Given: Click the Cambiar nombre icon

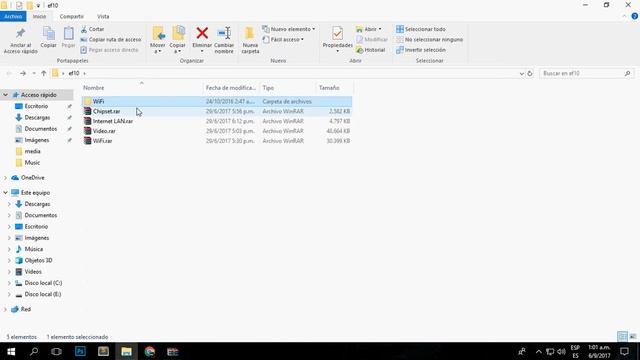Looking at the screenshot, I should coord(224,33).
